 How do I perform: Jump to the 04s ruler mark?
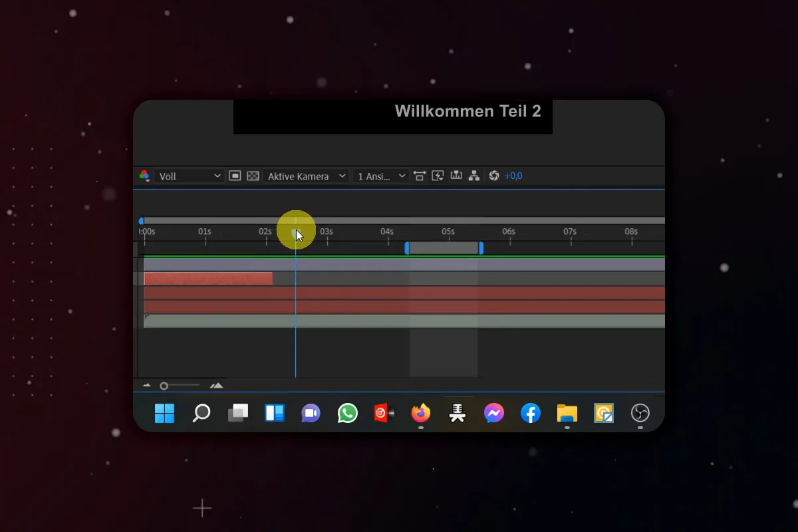tap(387, 232)
